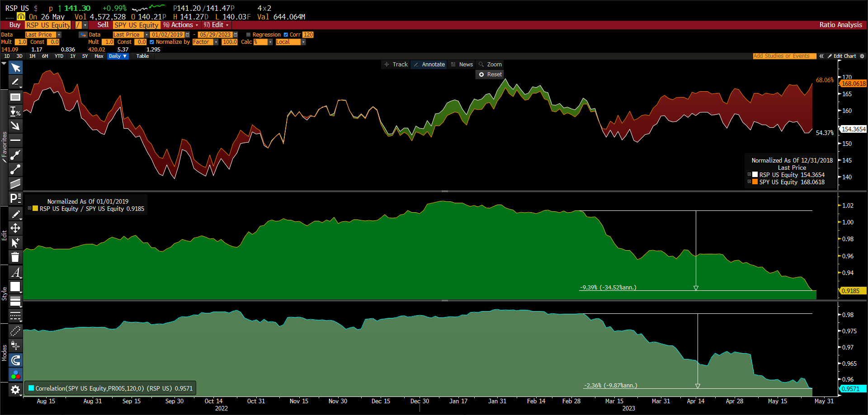Open the Daily periodicity dropdown

tap(118, 56)
